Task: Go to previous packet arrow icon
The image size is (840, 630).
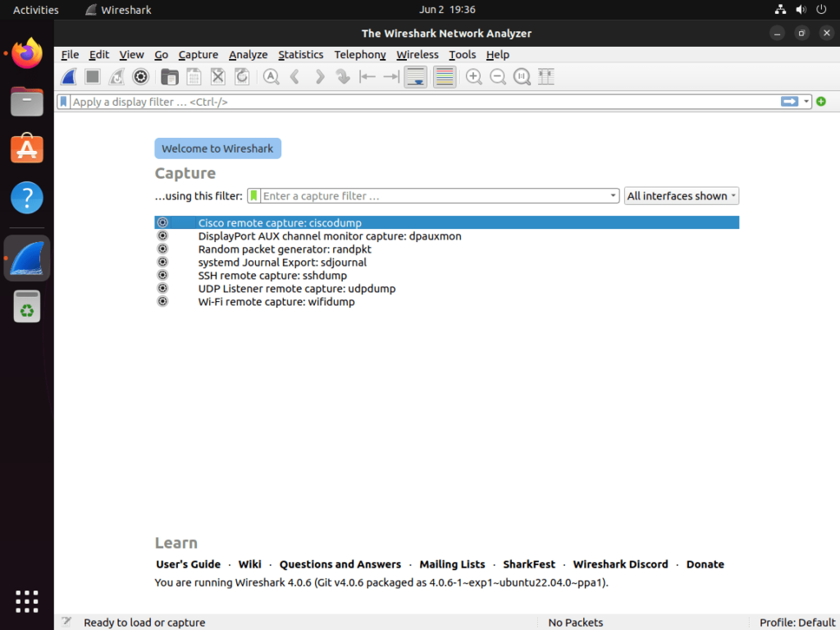Action: pos(295,76)
